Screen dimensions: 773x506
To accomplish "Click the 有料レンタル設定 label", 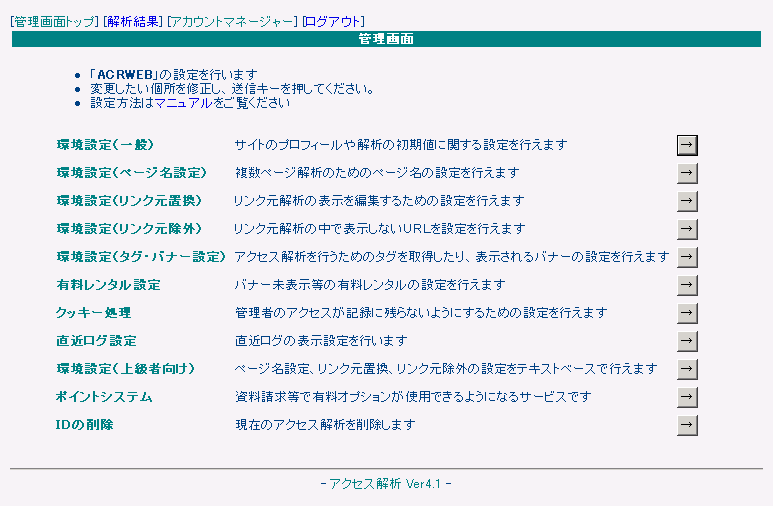I will click(x=108, y=285).
